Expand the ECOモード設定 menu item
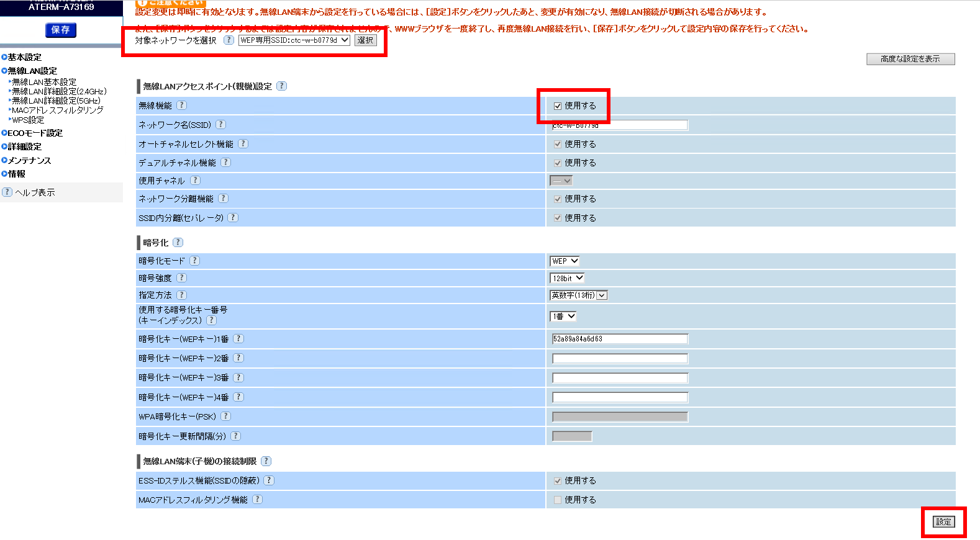This screenshot has height=540, width=980. coord(35,133)
